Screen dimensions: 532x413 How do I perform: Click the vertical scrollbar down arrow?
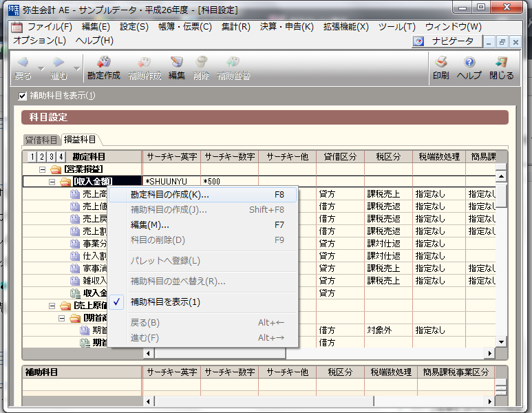501,341
